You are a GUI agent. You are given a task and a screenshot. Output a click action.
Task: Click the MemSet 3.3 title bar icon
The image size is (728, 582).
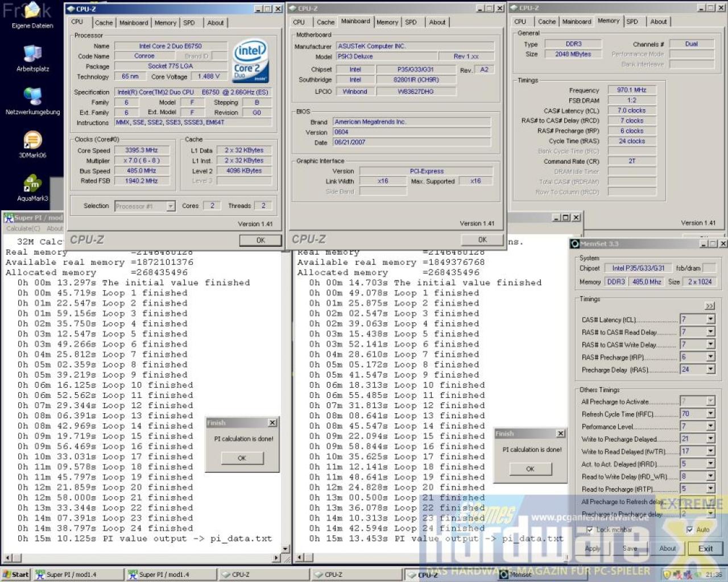click(575, 244)
